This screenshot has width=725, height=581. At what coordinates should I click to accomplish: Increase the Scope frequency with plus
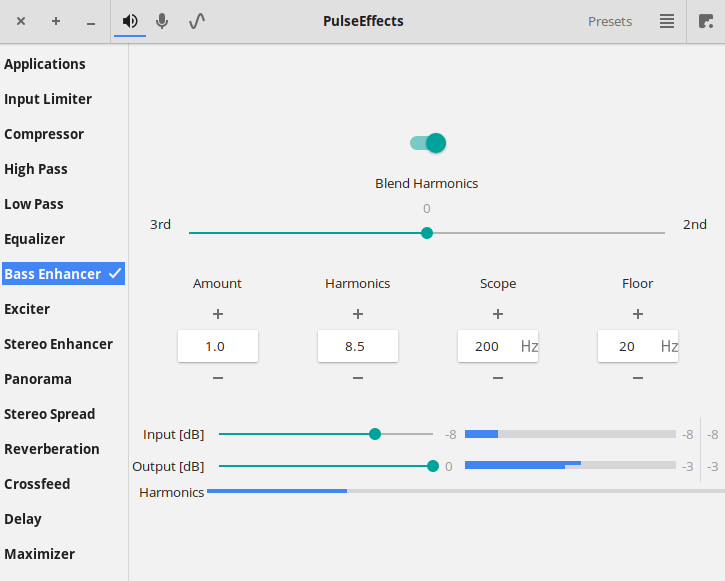[498, 314]
